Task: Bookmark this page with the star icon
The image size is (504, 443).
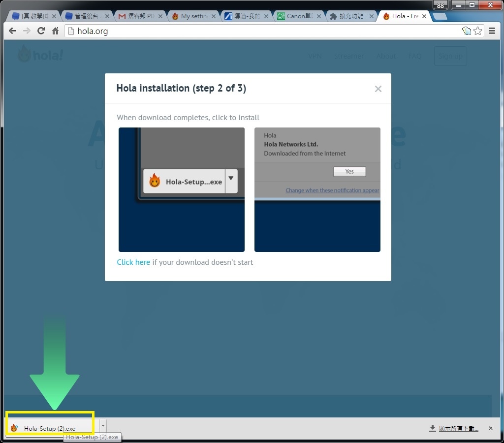Action: (477, 31)
